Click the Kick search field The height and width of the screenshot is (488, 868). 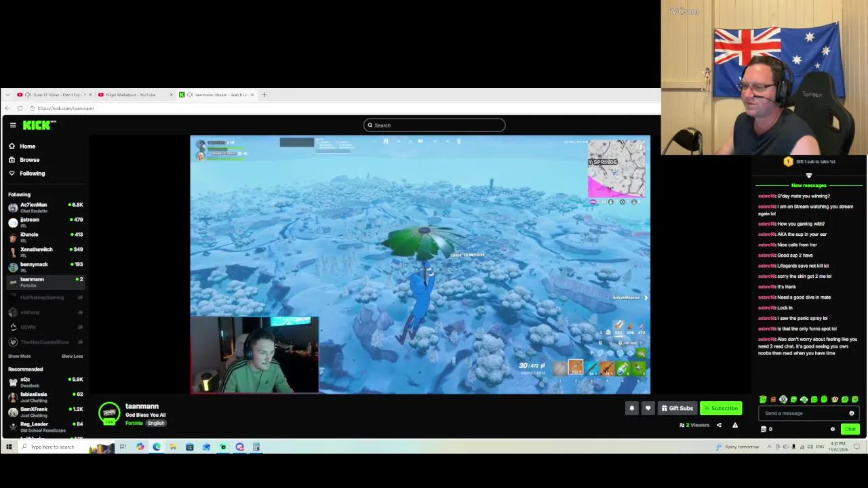coord(434,125)
